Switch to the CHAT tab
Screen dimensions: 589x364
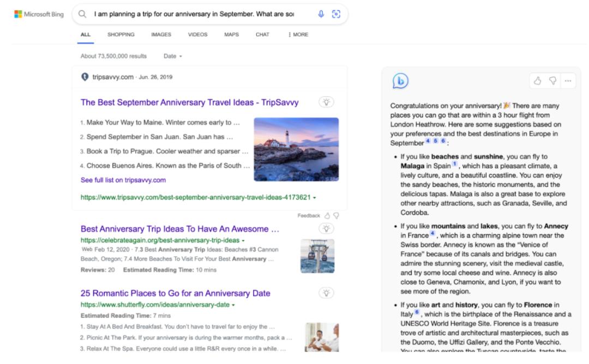pos(262,34)
